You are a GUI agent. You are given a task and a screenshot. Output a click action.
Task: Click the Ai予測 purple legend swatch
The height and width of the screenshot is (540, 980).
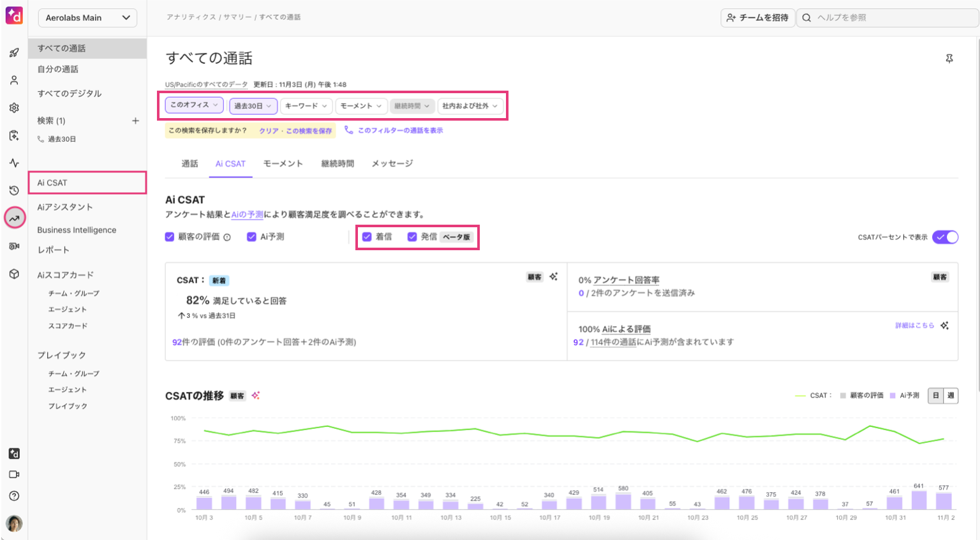[x=893, y=396]
